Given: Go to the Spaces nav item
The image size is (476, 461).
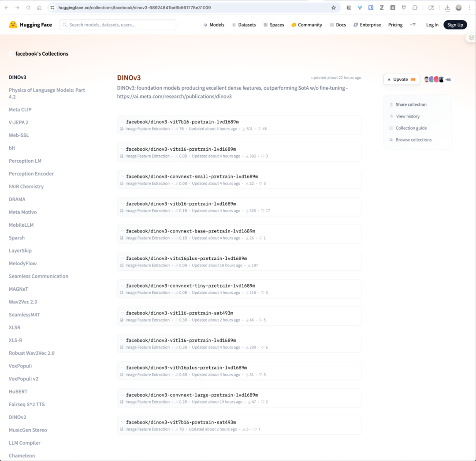Looking at the screenshot, I should [273, 25].
